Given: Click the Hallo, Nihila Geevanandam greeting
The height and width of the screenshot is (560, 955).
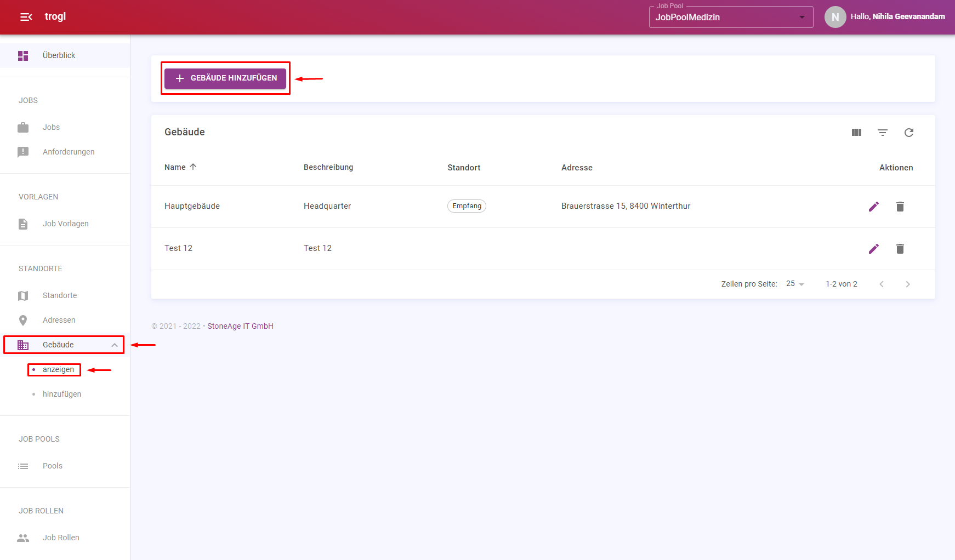Looking at the screenshot, I should [897, 17].
